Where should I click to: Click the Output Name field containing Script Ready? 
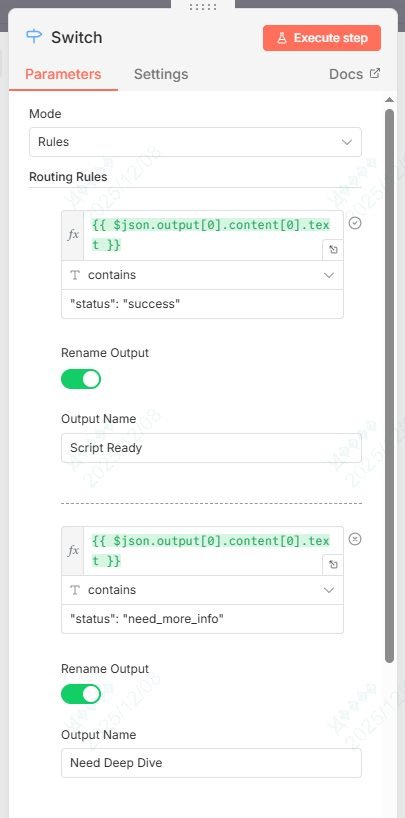(211, 448)
